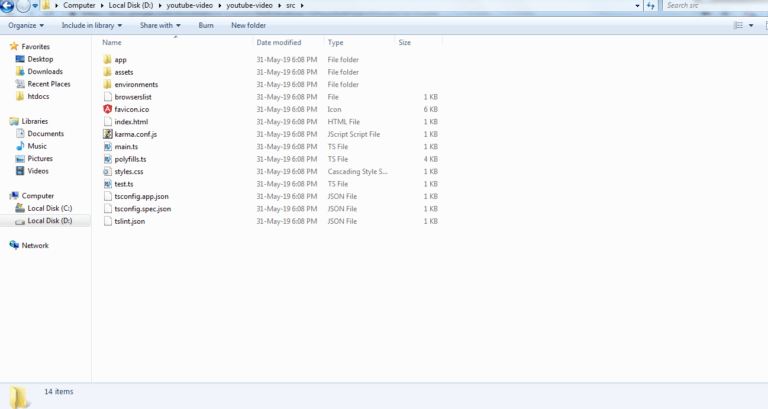Open the Network icon in sidebar
Screen dimensions: 768x409
click(x=14, y=245)
